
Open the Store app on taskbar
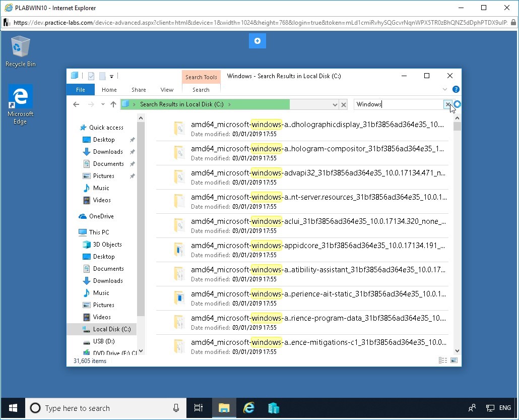tap(274, 408)
